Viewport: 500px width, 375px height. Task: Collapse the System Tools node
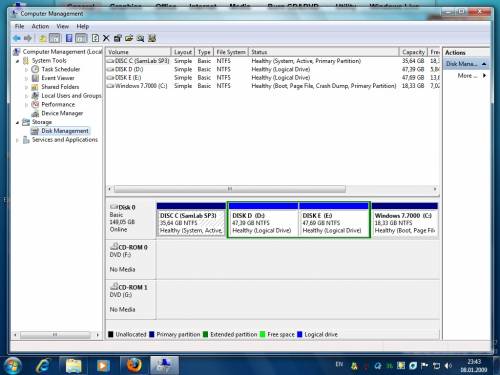point(17,61)
